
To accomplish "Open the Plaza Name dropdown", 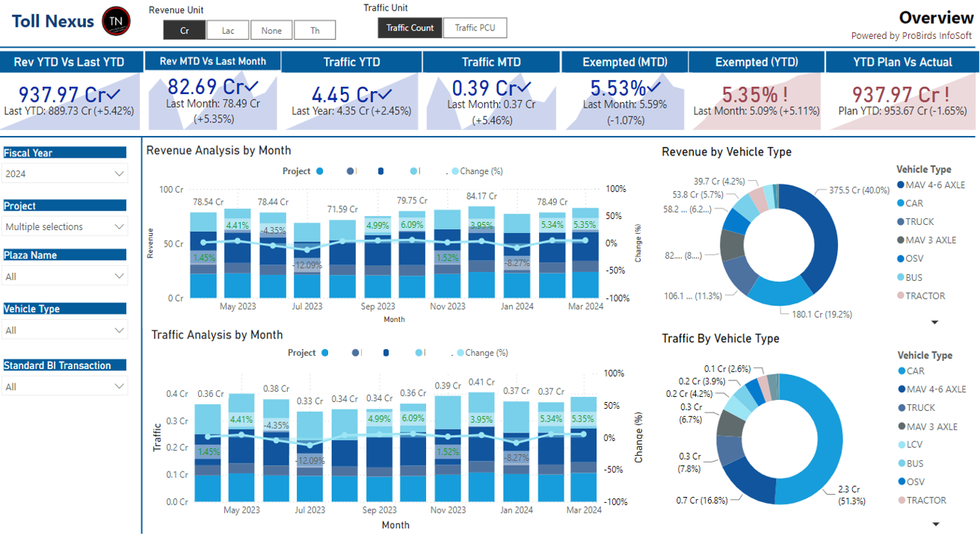I will tap(65, 276).
